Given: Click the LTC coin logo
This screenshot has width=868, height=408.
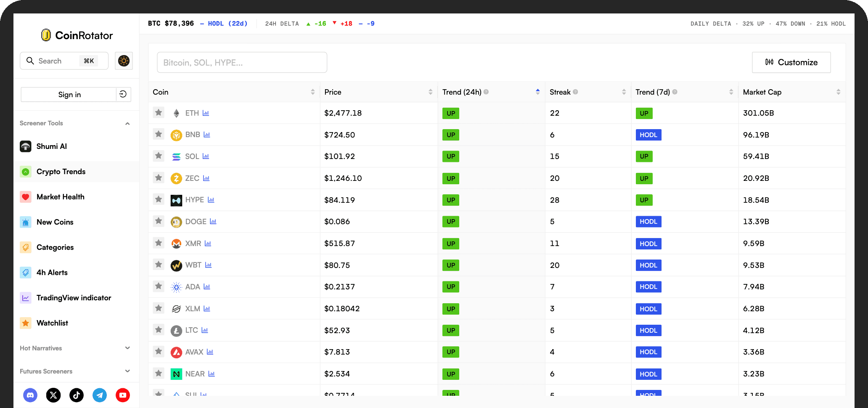Looking at the screenshot, I should pyautogui.click(x=176, y=331).
